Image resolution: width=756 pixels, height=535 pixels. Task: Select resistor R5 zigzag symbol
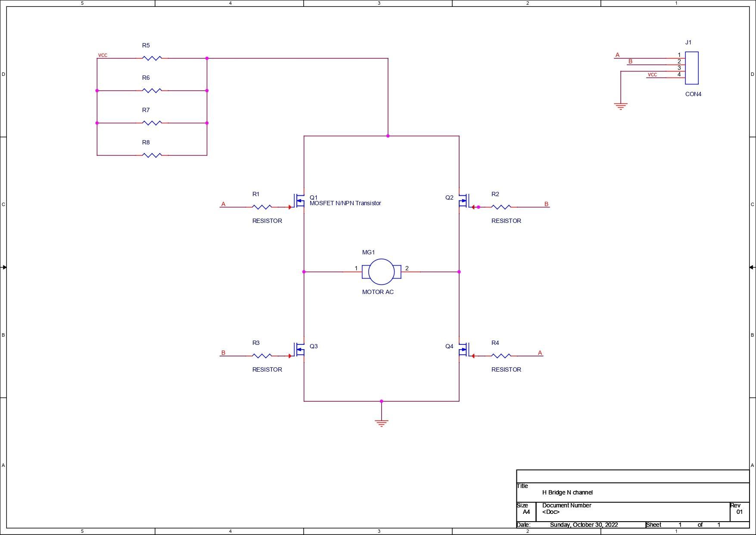[152, 58]
